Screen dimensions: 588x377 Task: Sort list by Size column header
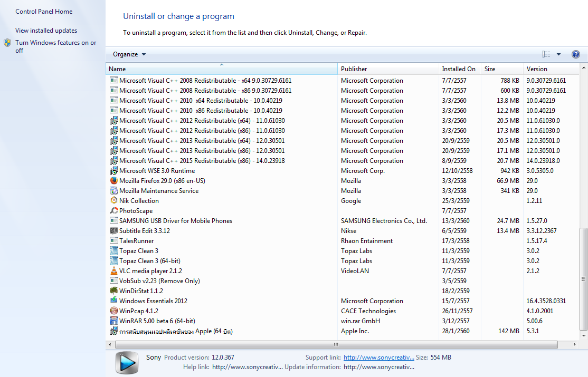click(502, 69)
